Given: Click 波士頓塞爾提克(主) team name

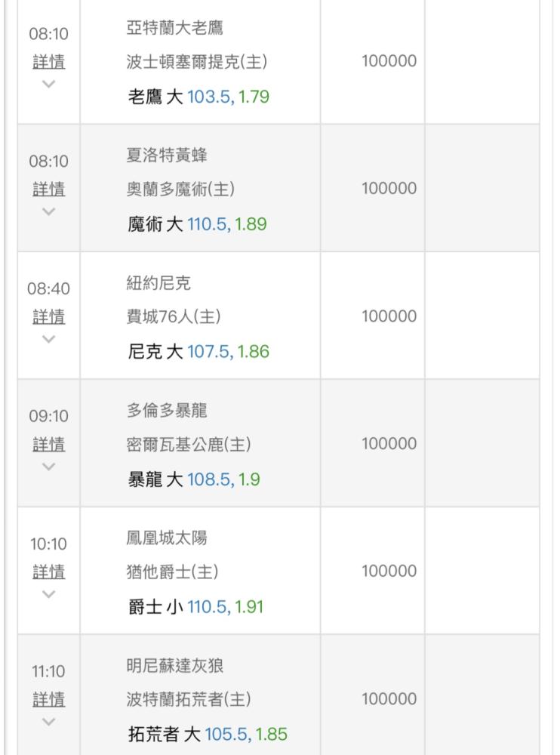Looking at the screenshot, I should coord(196,62).
